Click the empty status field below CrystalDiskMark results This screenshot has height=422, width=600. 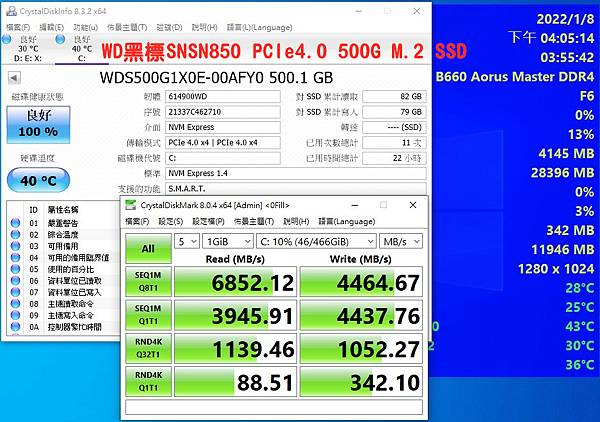click(274, 407)
